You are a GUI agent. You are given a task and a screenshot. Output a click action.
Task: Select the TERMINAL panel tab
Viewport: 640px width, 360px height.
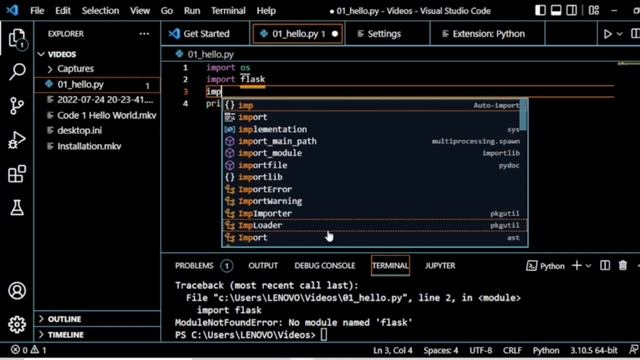click(390, 266)
